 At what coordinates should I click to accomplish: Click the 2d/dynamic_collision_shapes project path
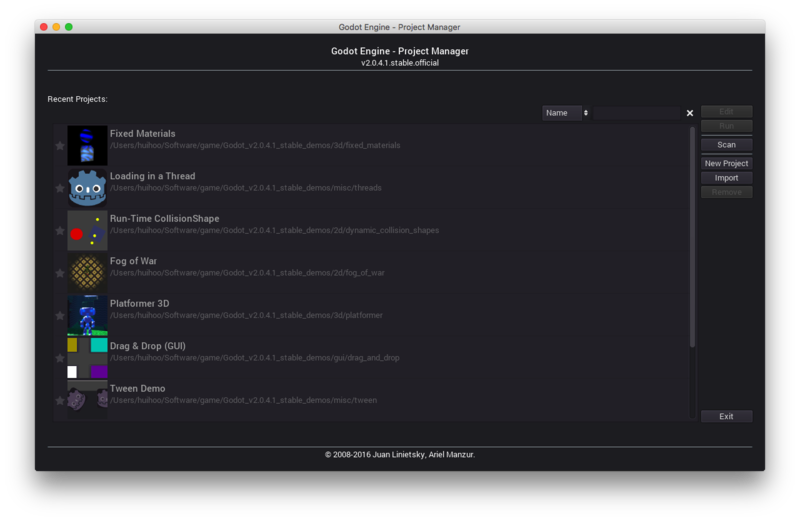[274, 230]
